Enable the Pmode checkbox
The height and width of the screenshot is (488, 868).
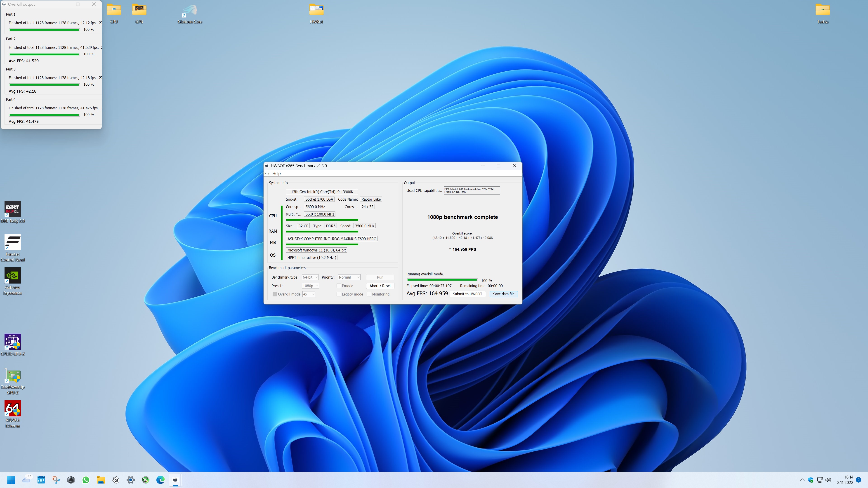point(339,286)
